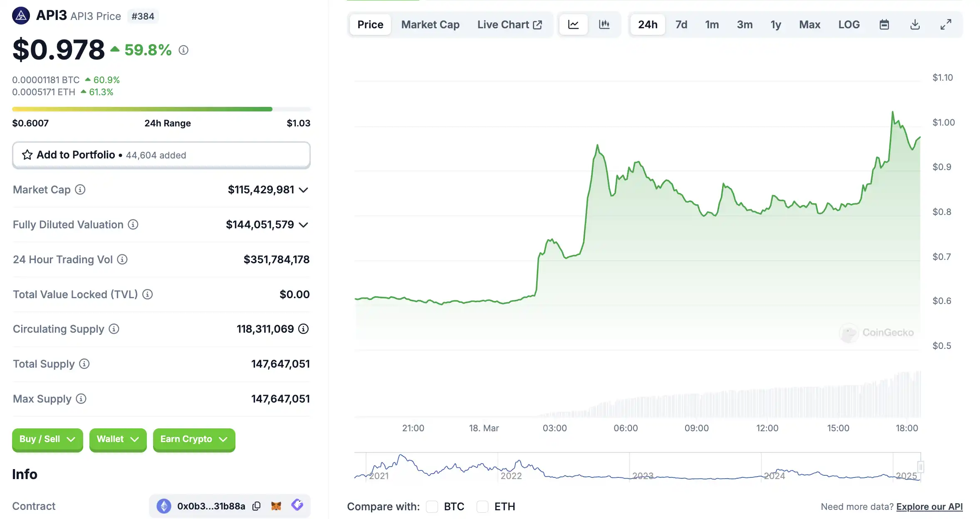Select the Max time range
The width and height of the screenshot is (980, 519).
coord(810,25)
